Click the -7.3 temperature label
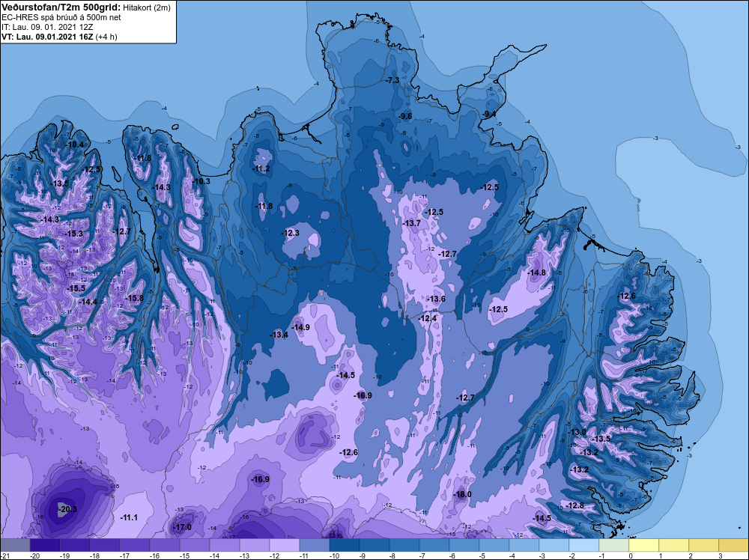 point(392,80)
